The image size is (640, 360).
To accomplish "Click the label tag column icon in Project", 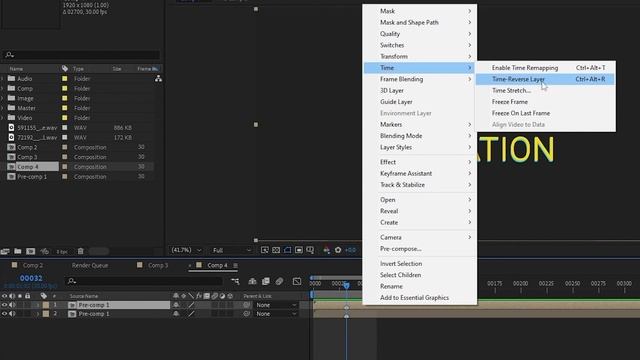I will (65, 69).
